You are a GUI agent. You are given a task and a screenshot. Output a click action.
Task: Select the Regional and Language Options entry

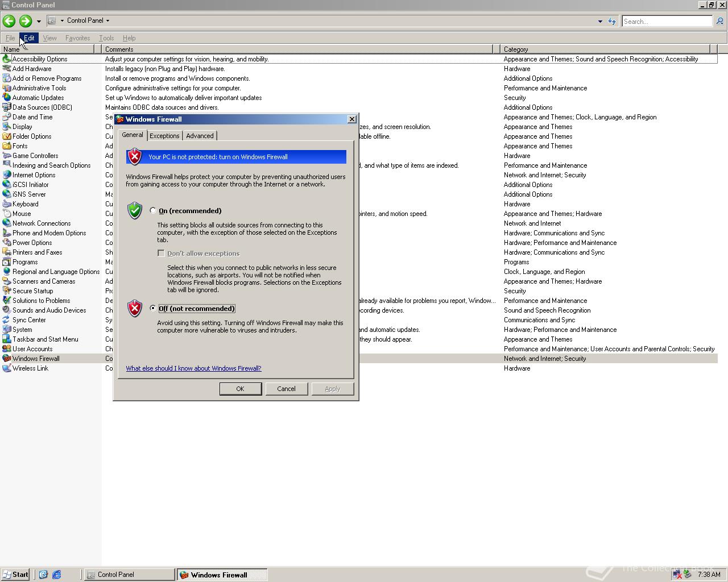click(56, 272)
